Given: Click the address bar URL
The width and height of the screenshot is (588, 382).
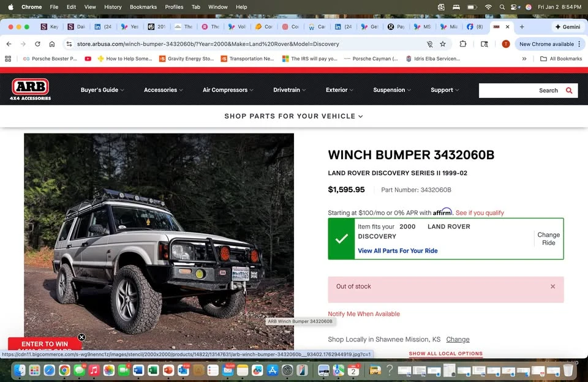Looking at the screenshot, I should pos(208,44).
